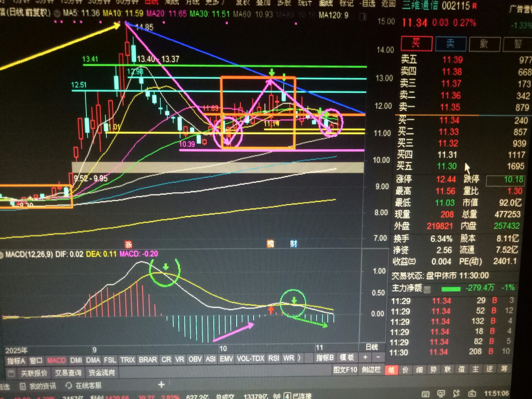The height and width of the screenshot is (399, 532).
Task: Toggle the 侧边栏 sidebar button
Action: [x=371, y=370]
